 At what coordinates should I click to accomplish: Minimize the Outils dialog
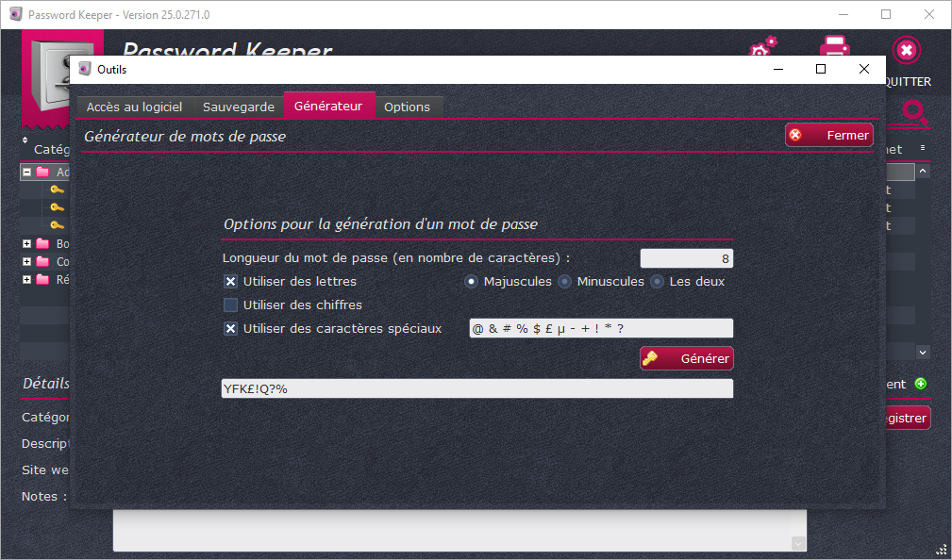pos(778,69)
